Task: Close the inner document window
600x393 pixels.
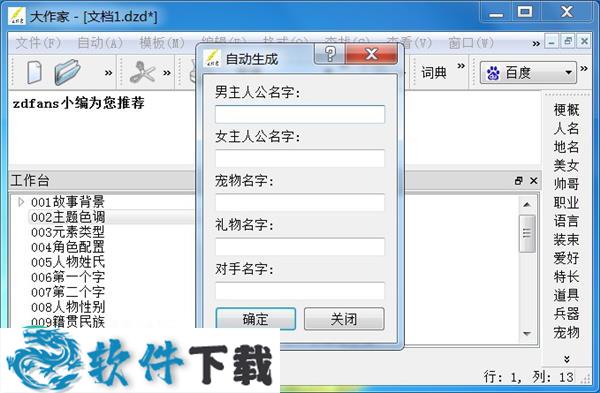Action: coord(584,41)
